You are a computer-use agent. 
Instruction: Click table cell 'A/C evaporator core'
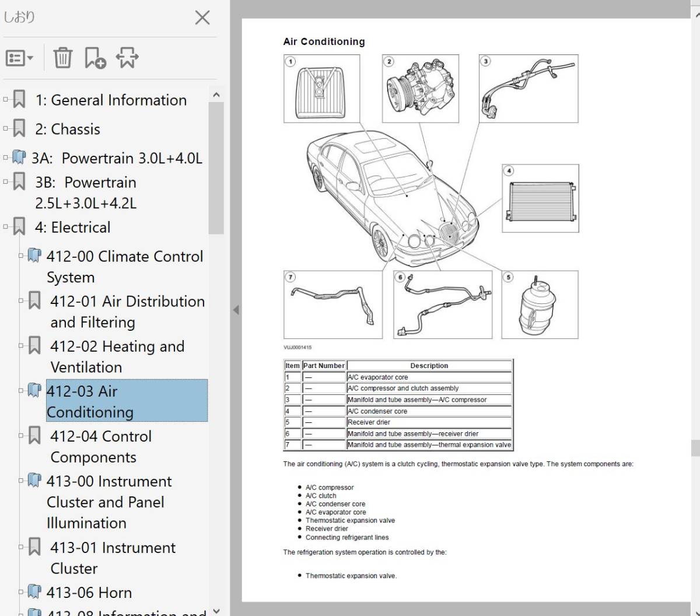point(429,377)
